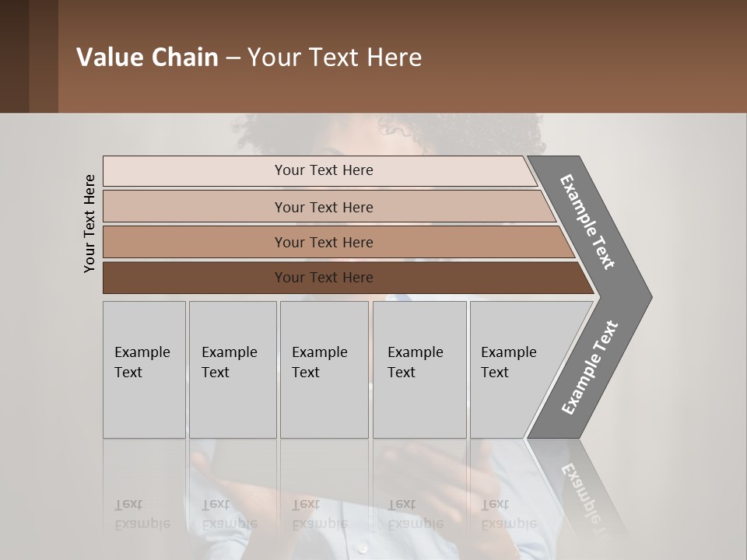Select the third tan 'Your Text Here' bar

[x=338, y=242]
